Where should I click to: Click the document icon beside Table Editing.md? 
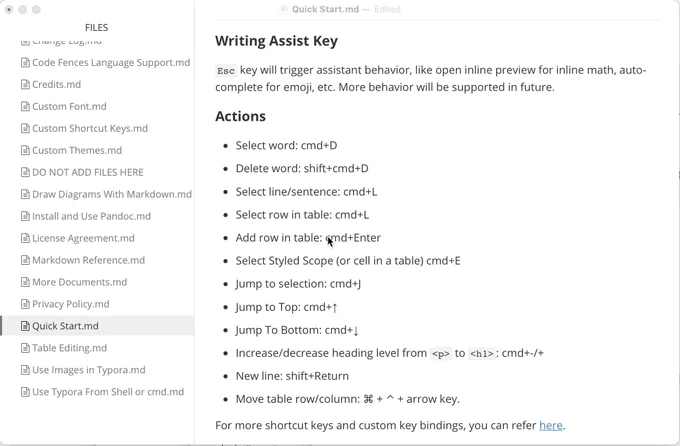point(26,348)
